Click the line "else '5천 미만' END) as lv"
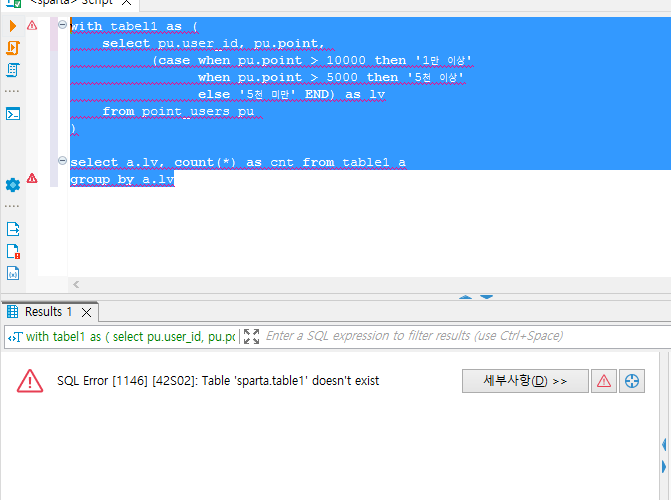The image size is (671, 500). (291, 94)
